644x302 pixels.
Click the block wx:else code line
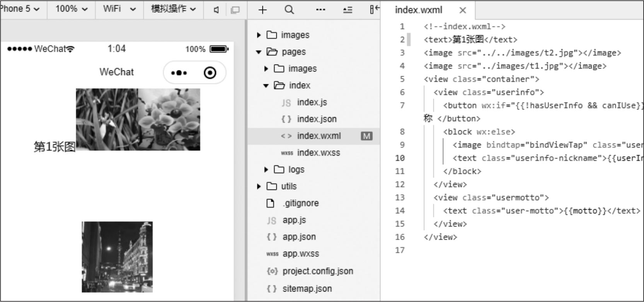(x=479, y=132)
